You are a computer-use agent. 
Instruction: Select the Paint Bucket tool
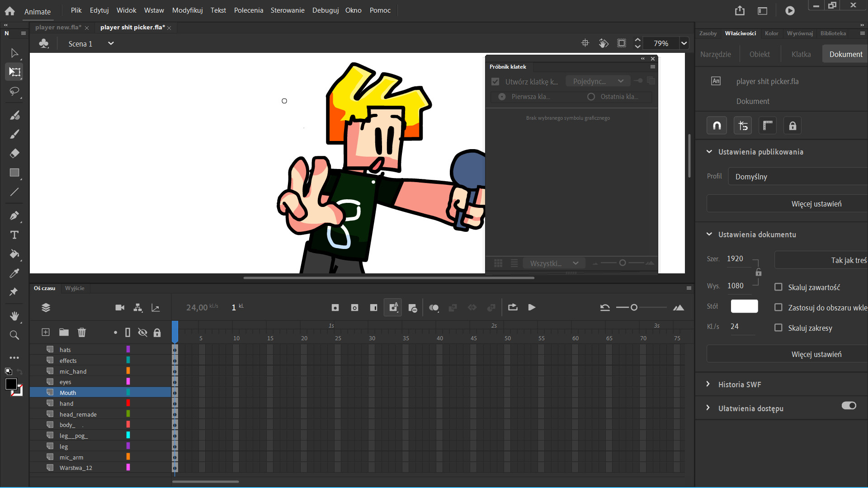click(14, 254)
